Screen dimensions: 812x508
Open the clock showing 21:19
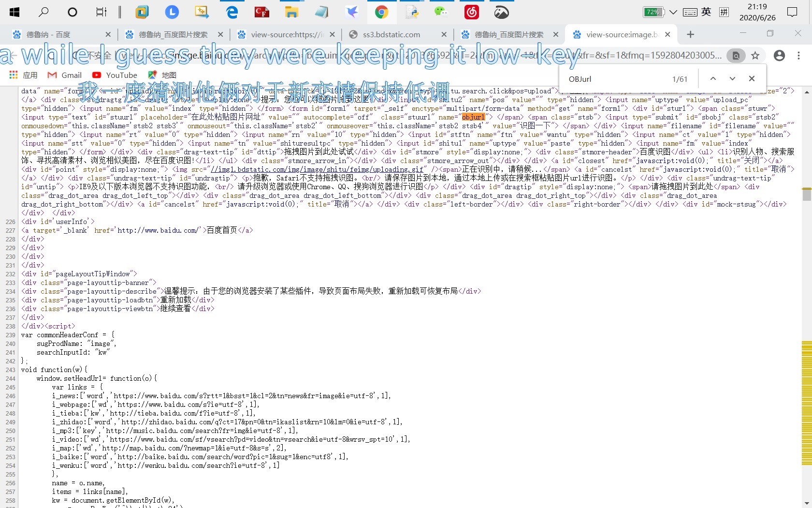[757, 12]
